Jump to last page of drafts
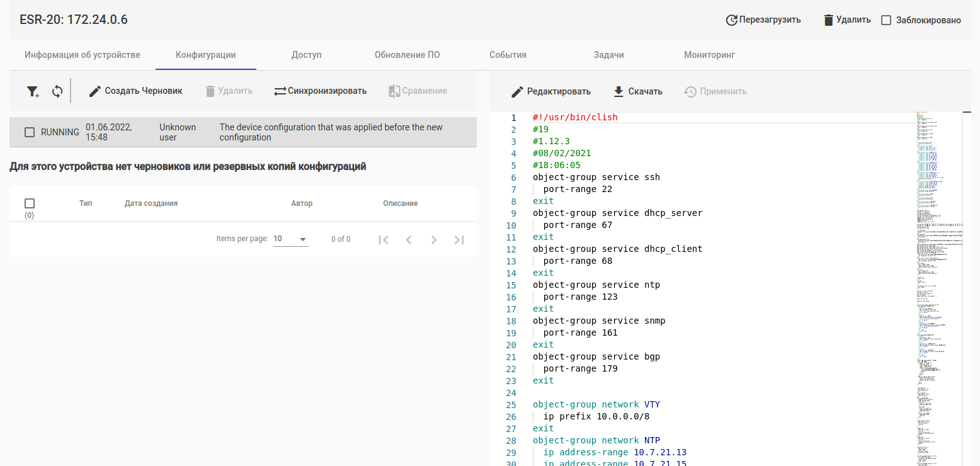Screen dimensions: 980x466 (459, 239)
